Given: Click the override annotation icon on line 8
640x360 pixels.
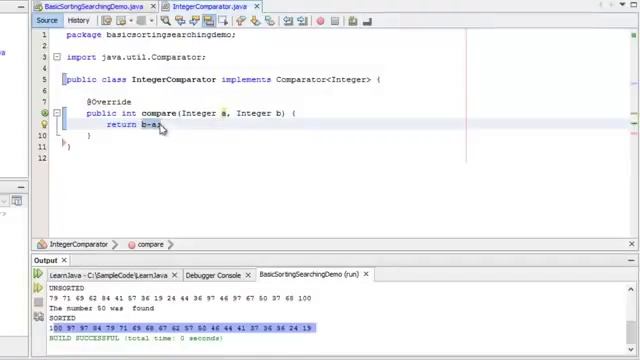Looking at the screenshot, I should click(44, 113).
